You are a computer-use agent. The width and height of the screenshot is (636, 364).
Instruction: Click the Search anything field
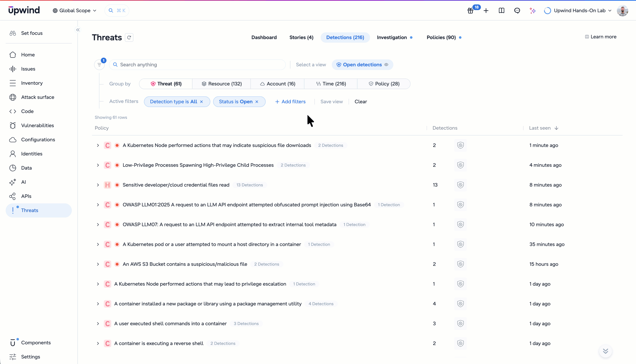(x=197, y=65)
